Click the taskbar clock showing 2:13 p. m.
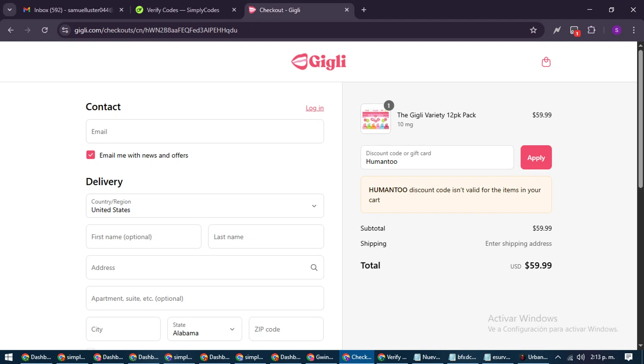Screen dimensions: 644x364 (602, 357)
